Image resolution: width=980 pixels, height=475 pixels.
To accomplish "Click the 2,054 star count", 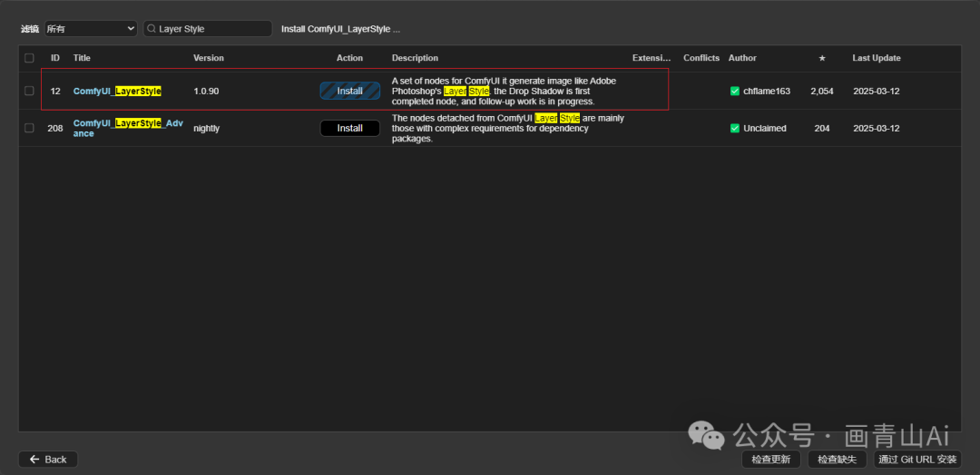I will pyautogui.click(x=822, y=92).
